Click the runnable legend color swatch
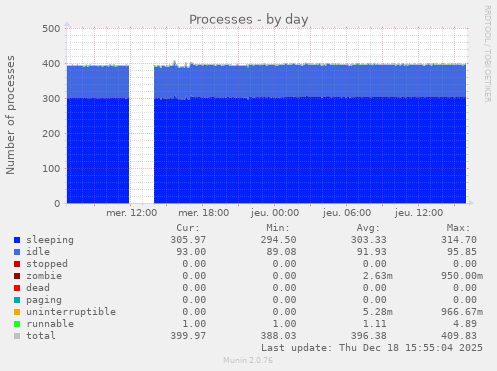Viewport: 497px width, 371px height. tap(17, 324)
